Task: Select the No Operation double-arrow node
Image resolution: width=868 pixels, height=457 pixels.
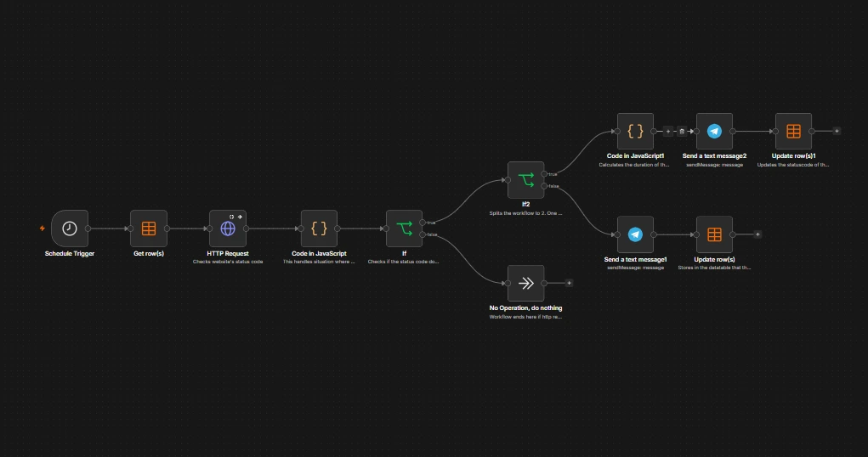Action: (526, 283)
